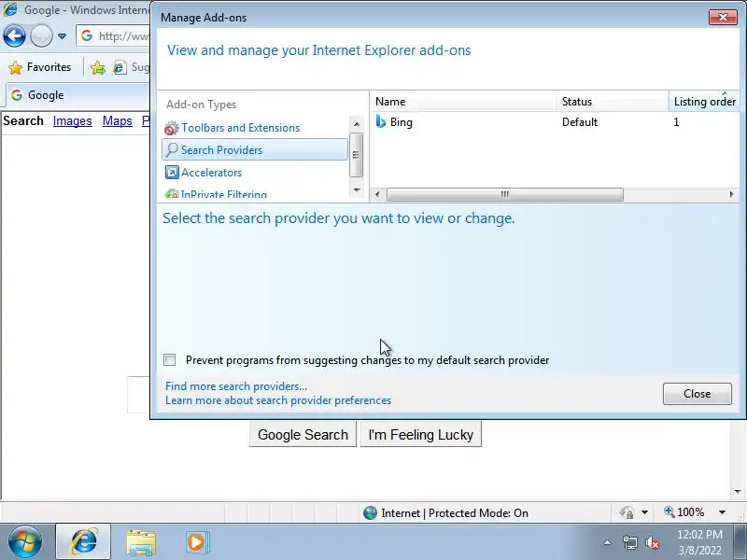The image size is (747, 560).
Task: Click the page scroll down arrow
Action: pos(738,492)
